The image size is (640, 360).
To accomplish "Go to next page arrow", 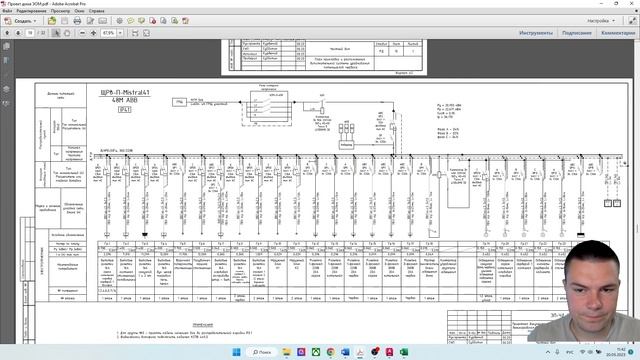I will click(x=18, y=33).
